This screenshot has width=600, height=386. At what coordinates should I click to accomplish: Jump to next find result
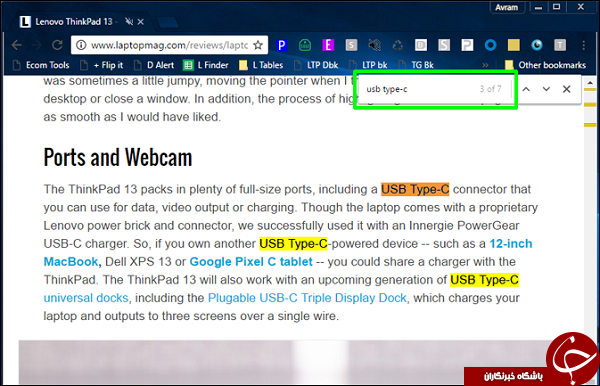(x=546, y=89)
